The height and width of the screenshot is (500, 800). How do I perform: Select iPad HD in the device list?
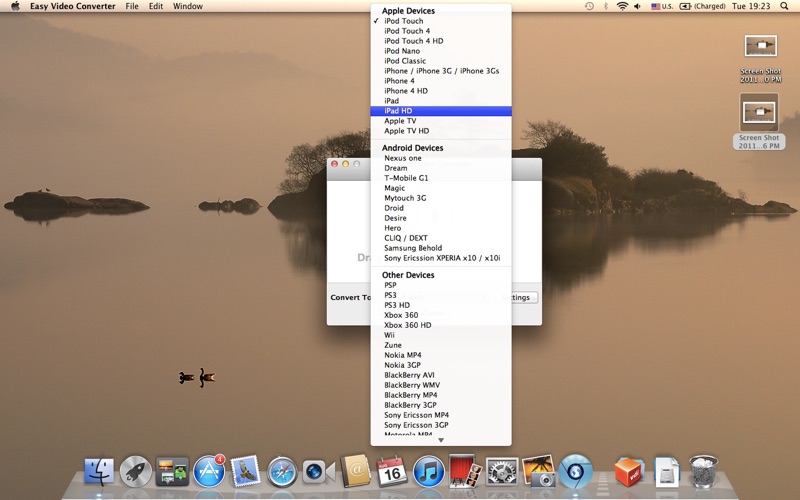pos(441,111)
